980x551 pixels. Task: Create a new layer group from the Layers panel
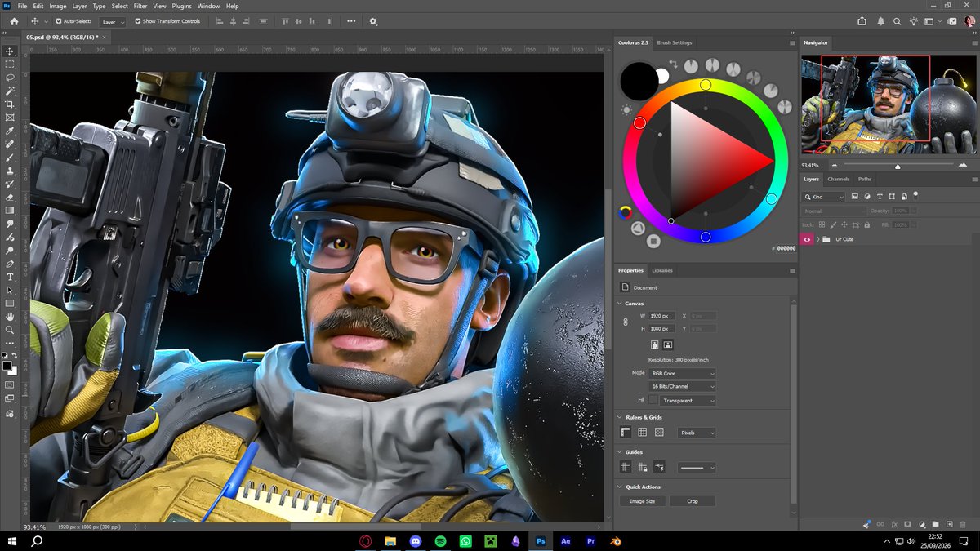point(935,524)
